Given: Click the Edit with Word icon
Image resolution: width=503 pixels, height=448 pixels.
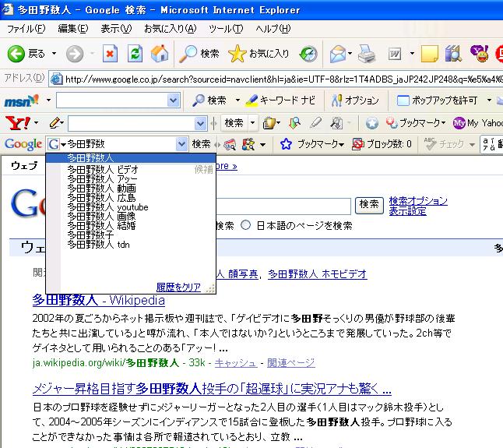Looking at the screenshot, I should 395,54.
